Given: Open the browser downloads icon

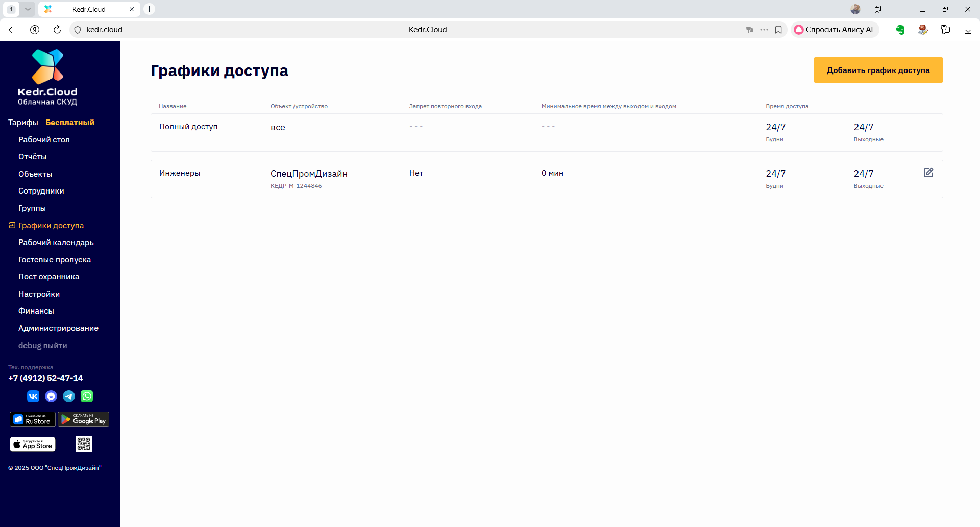Looking at the screenshot, I should (x=968, y=30).
